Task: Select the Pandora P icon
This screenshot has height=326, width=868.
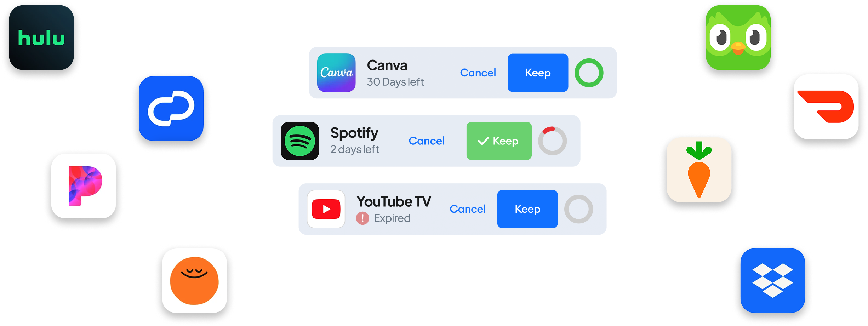Action: [x=84, y=186]
